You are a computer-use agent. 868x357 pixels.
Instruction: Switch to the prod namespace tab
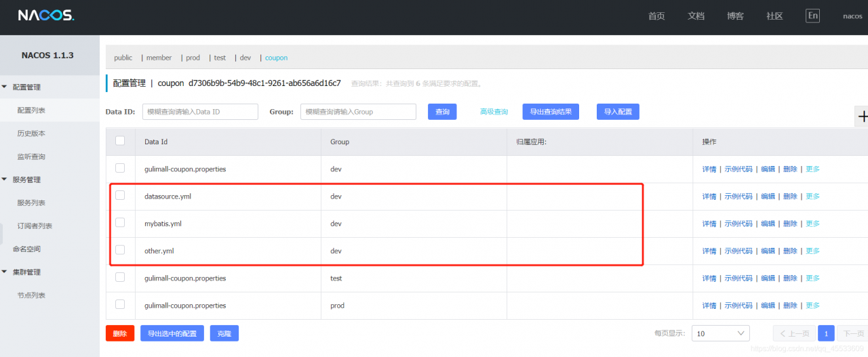coord(193,58)
